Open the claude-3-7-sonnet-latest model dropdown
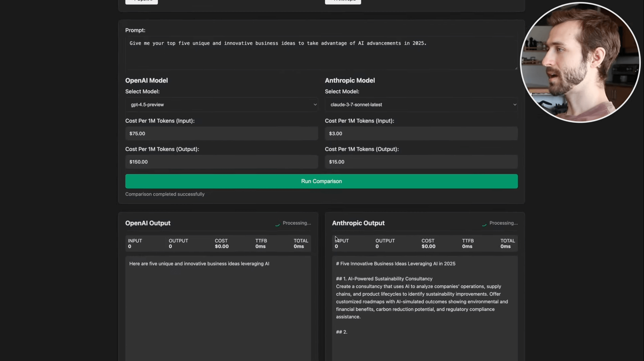This screenshot has height=361, width=644. tap(421, 105)
